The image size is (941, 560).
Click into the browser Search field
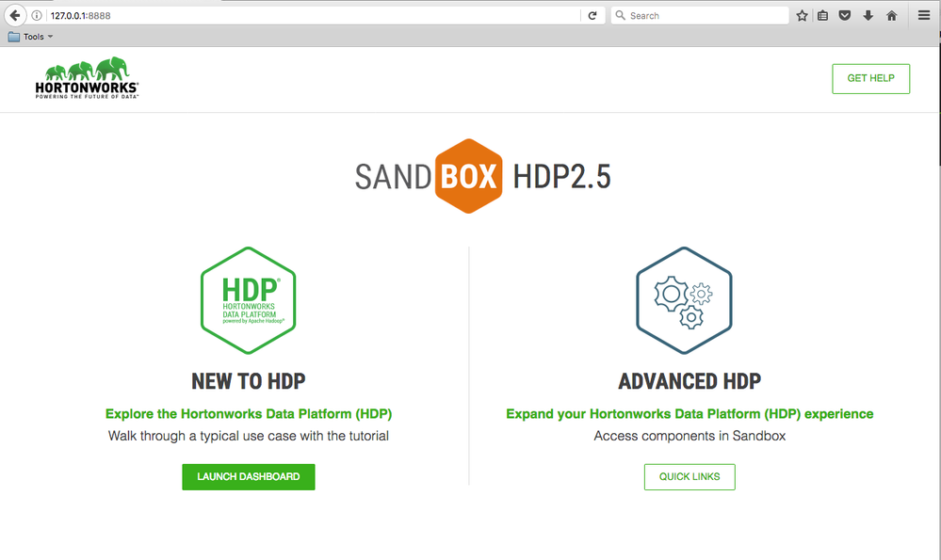pyautogui.click(x=700, y=16)
